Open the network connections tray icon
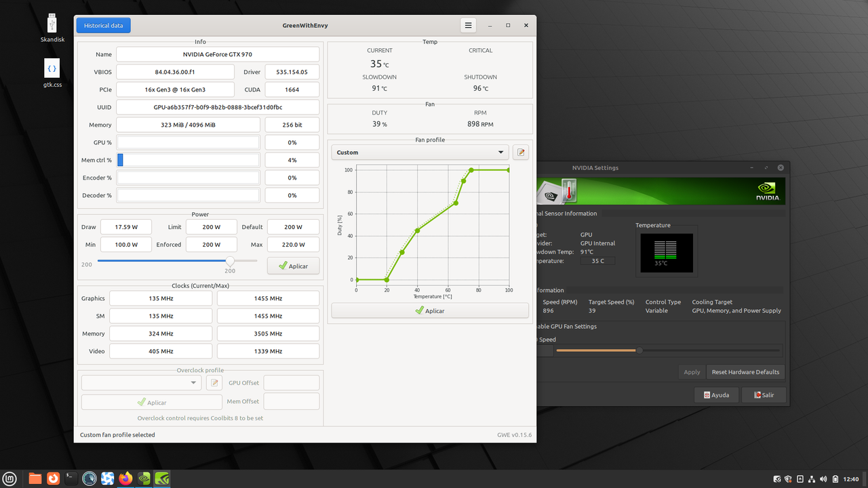 point(812,479)
